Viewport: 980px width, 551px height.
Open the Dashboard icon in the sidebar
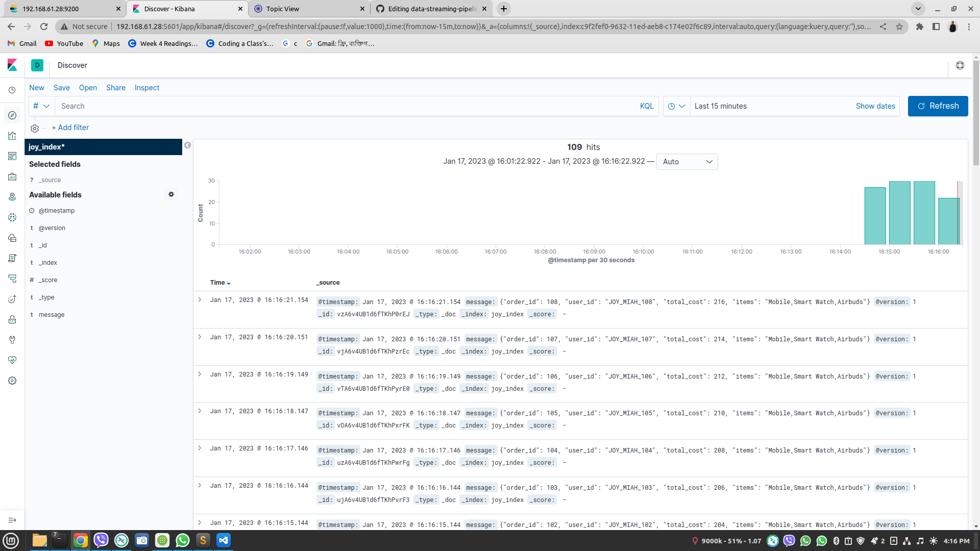tap(12, 156)
